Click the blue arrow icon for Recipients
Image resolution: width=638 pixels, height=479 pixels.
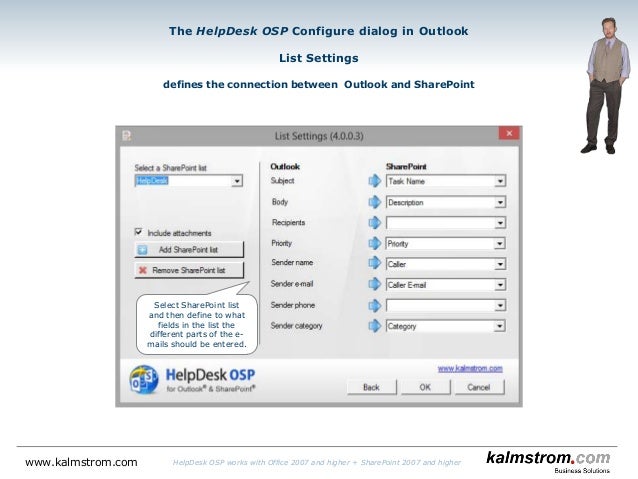coord(375,223)
